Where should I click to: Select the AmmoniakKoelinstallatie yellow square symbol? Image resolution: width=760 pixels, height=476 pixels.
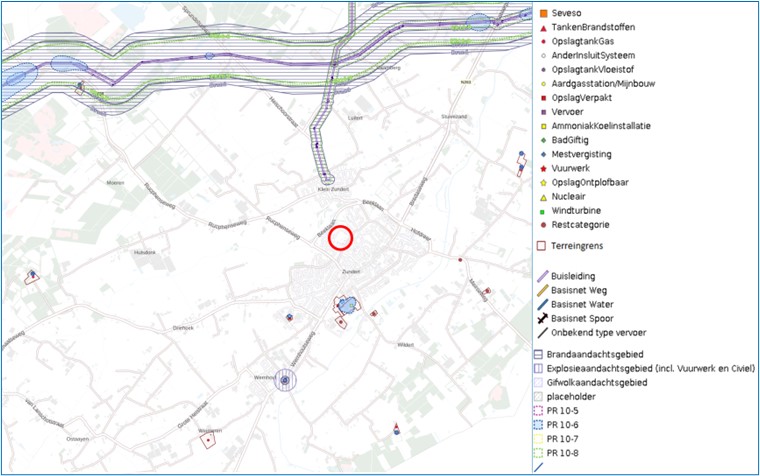(x=543, y=126)
